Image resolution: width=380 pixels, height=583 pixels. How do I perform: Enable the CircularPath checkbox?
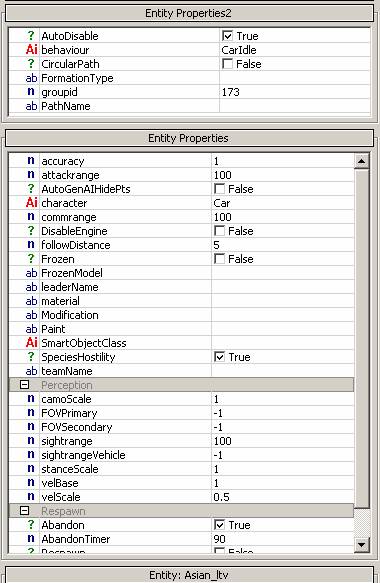227,64
